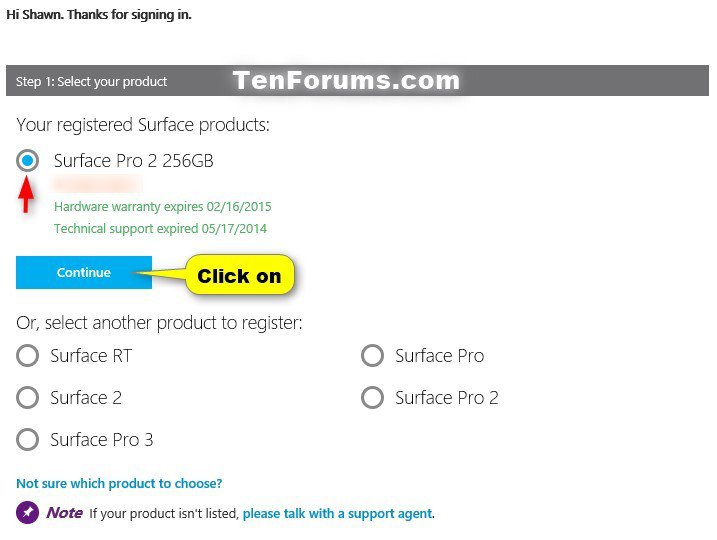Click the Surface Pro 2 256GB product label
This screenshot has width=717, height=540.
click(134, 161)
